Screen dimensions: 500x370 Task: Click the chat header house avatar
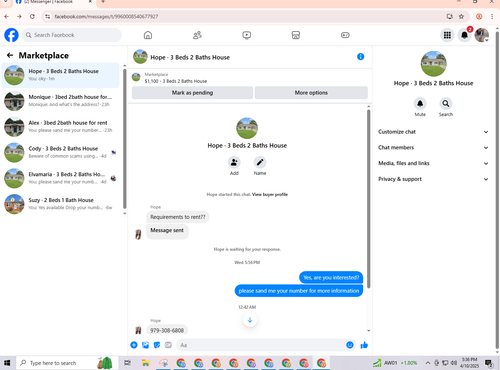pos(140,57)
